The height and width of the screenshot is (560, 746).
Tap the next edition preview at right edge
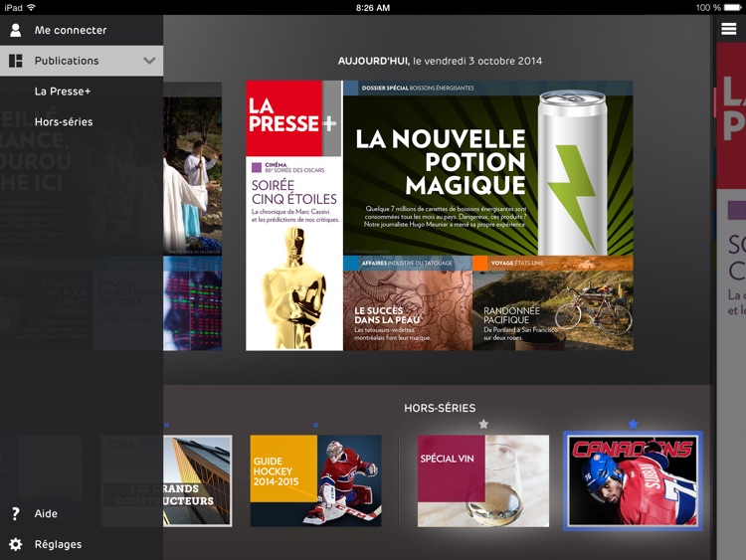point(731,301)
